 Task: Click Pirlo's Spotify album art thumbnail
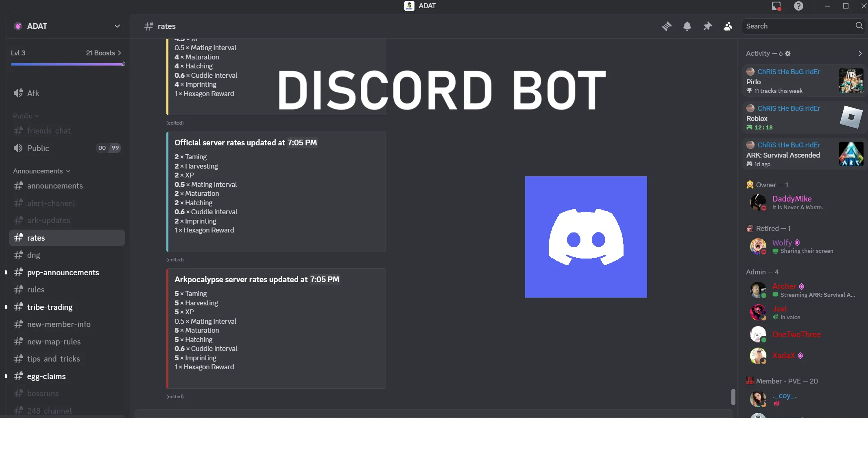click(x=852, y=81)
